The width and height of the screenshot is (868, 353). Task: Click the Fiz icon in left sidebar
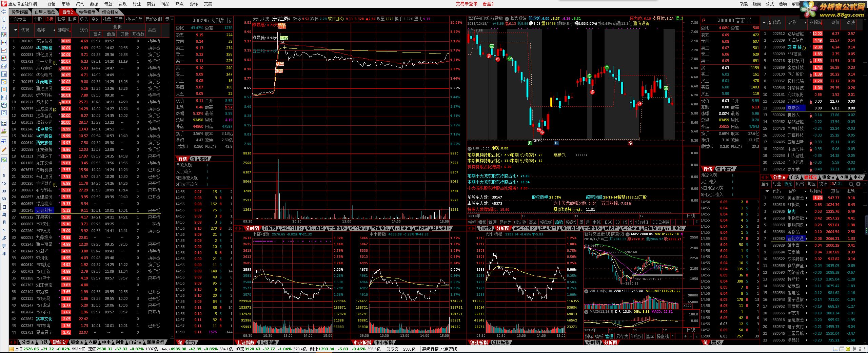click(x=4, y=97)
